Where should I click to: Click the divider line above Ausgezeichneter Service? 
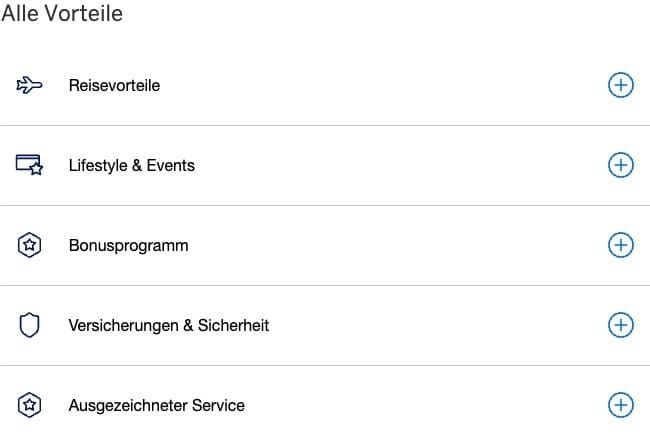tap(325, 365)
